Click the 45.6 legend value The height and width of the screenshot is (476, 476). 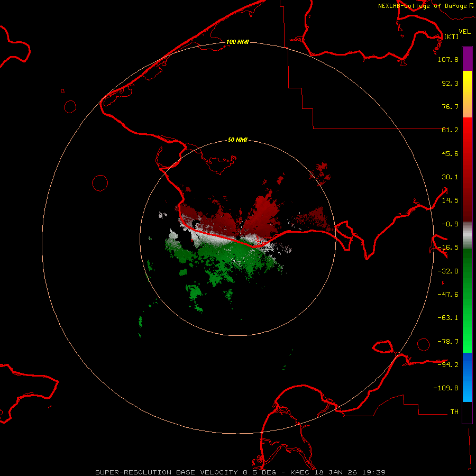click(x=450, y=153)
